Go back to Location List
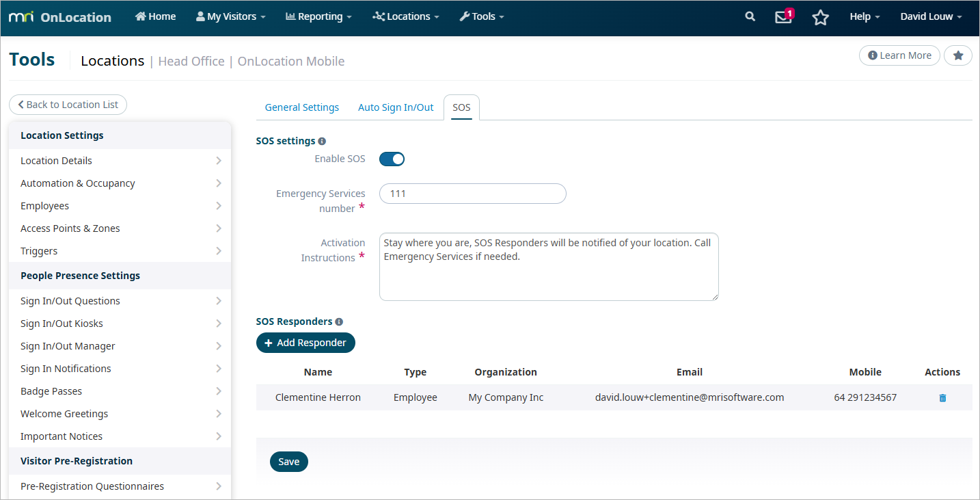 [x=68, y=105]
